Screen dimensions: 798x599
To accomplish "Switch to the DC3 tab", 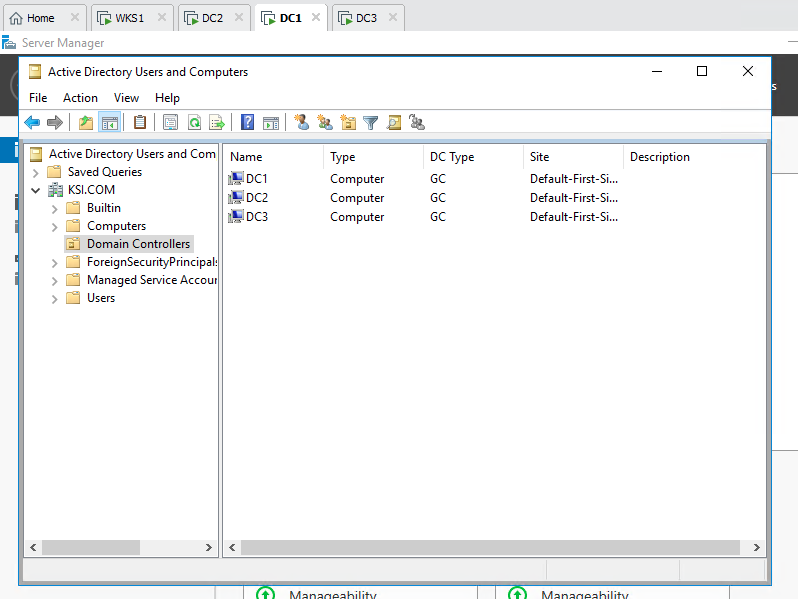I will 366,18.
